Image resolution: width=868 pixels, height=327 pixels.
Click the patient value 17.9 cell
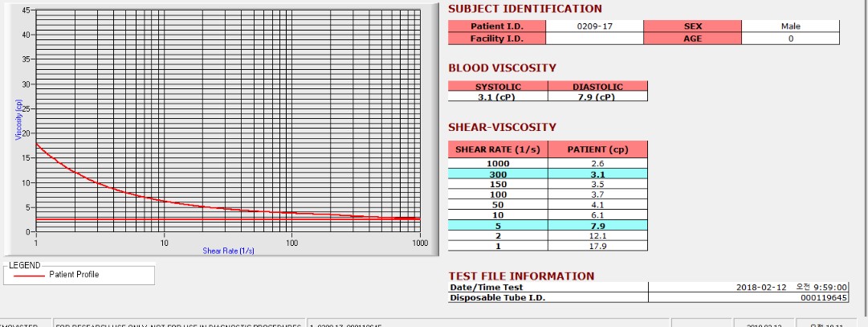tap(597, 246)
